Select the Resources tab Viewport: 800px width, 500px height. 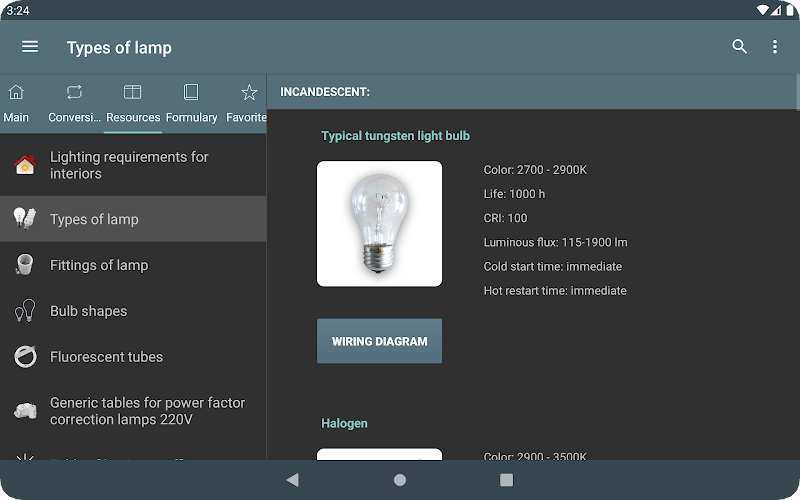(133, 103)
